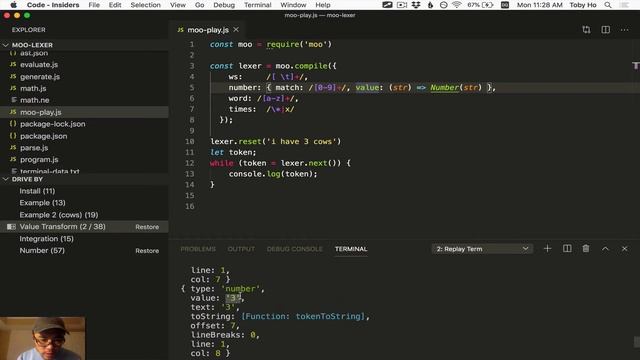This screenshot has width=640, height=360.
Task: Switch to the PROBLEMS panel tab
Action: pos(198,249)
